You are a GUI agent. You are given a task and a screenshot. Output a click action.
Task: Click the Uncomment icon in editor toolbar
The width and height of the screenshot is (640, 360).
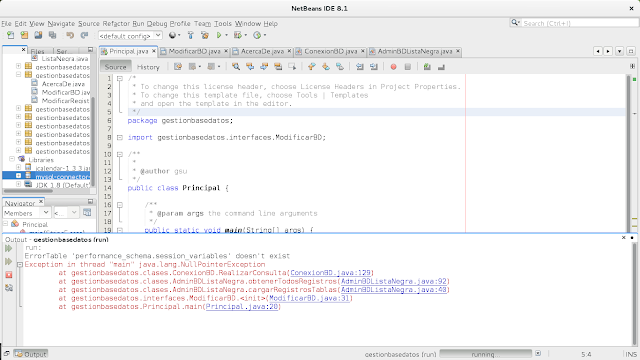(x=441, y=67)
